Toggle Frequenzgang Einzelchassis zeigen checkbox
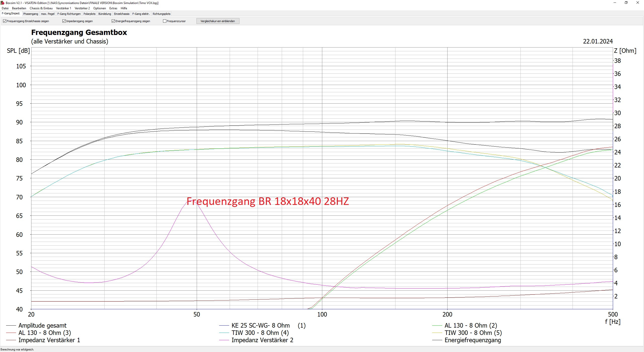644x352 pixels. coord(5,21)
